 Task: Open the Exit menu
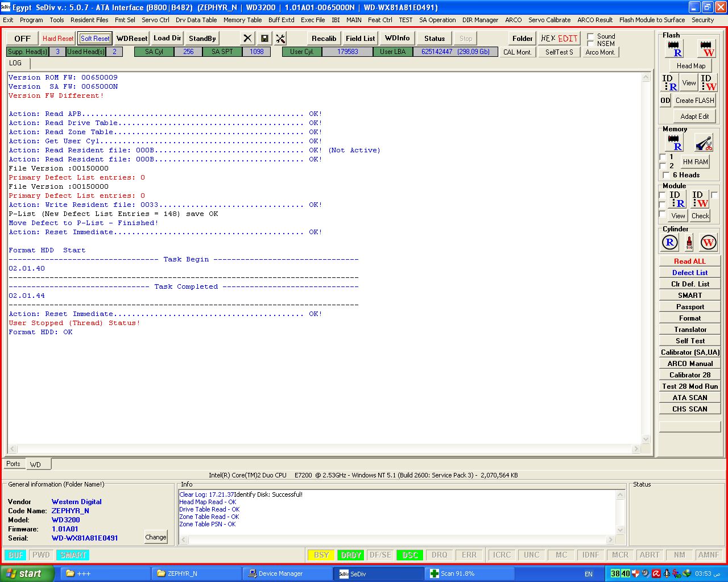8,20
